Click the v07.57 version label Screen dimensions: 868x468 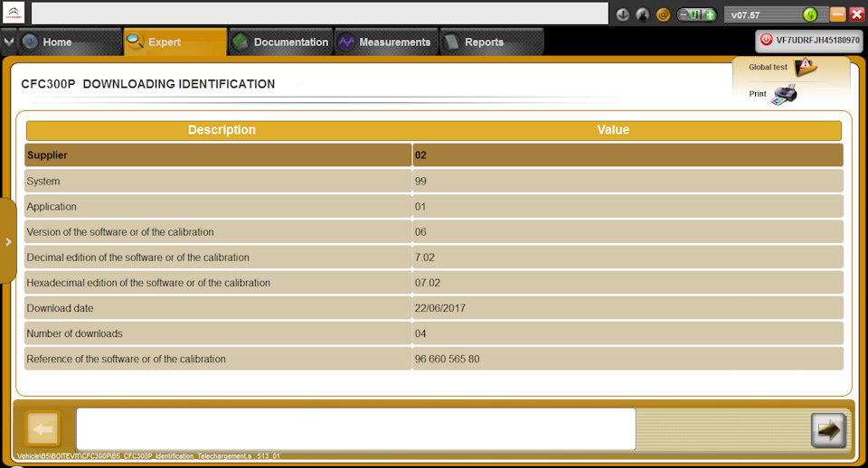click(745, 15)
